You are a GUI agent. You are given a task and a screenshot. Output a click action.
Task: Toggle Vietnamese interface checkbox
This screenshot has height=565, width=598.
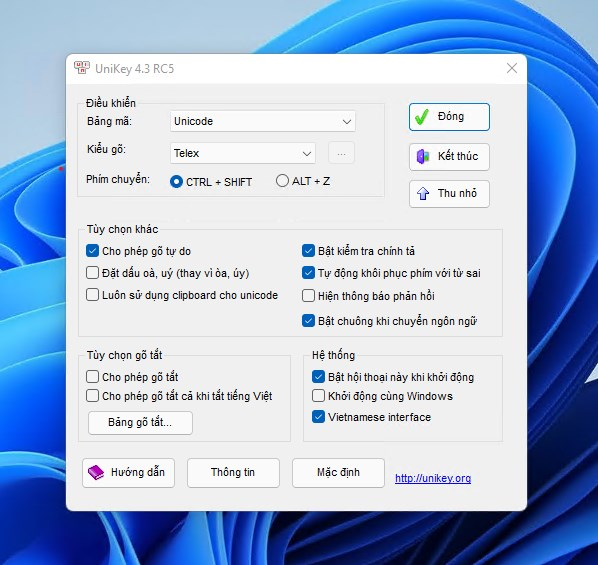tap(318, 417)
